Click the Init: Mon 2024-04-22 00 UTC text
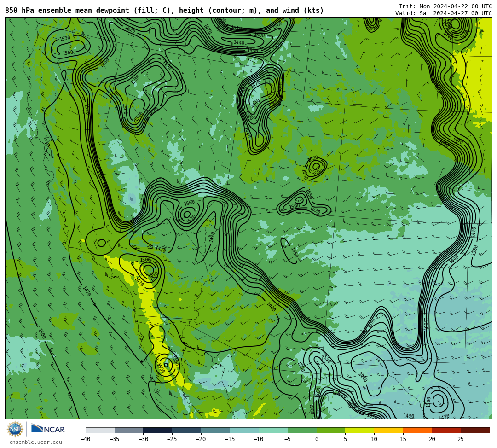The height and width of the screenshot is (448, 497). pyautogui.click(x=445, y=6)
